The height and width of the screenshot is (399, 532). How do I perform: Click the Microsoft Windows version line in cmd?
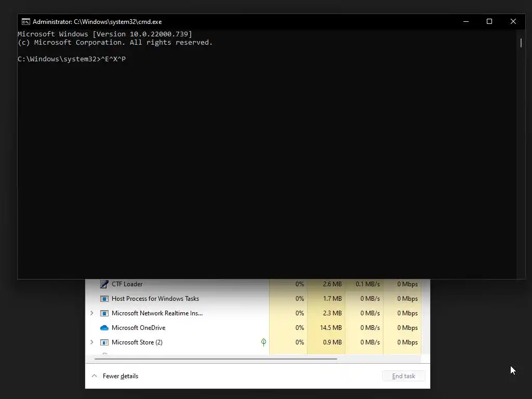click(105, 34)
